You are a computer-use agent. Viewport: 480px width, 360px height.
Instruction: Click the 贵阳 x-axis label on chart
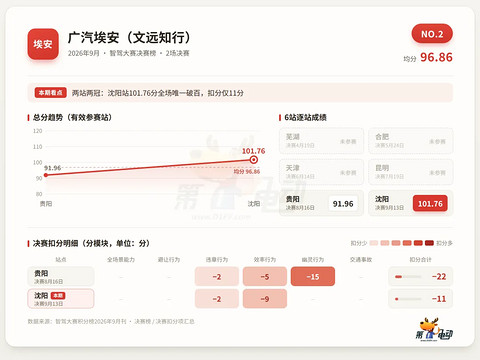46,203
